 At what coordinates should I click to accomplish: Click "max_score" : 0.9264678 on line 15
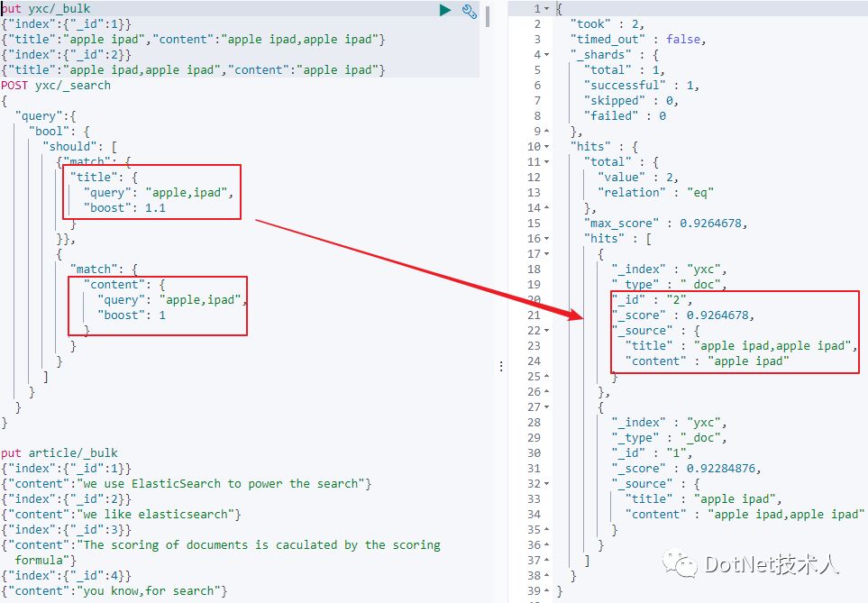point(666,224)
